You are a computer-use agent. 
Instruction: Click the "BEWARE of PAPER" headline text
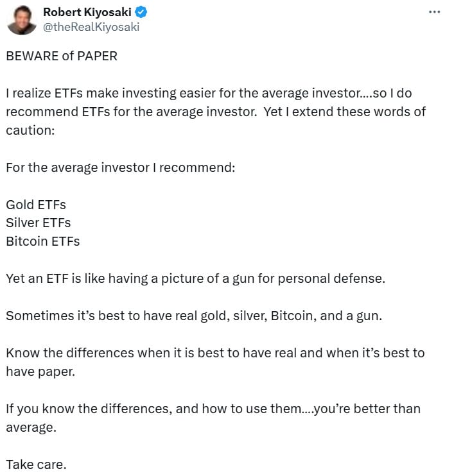point(62,56)
